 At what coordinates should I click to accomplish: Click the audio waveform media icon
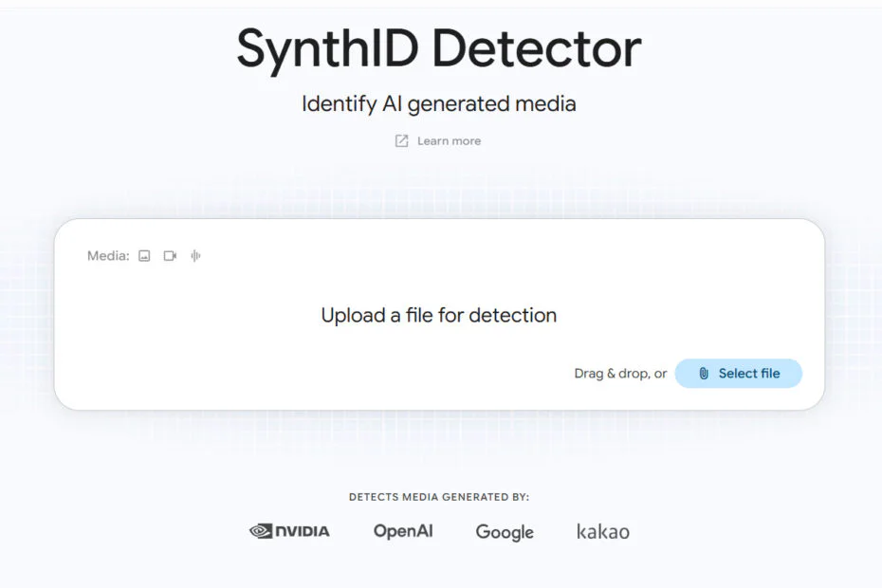click(195, 256)
